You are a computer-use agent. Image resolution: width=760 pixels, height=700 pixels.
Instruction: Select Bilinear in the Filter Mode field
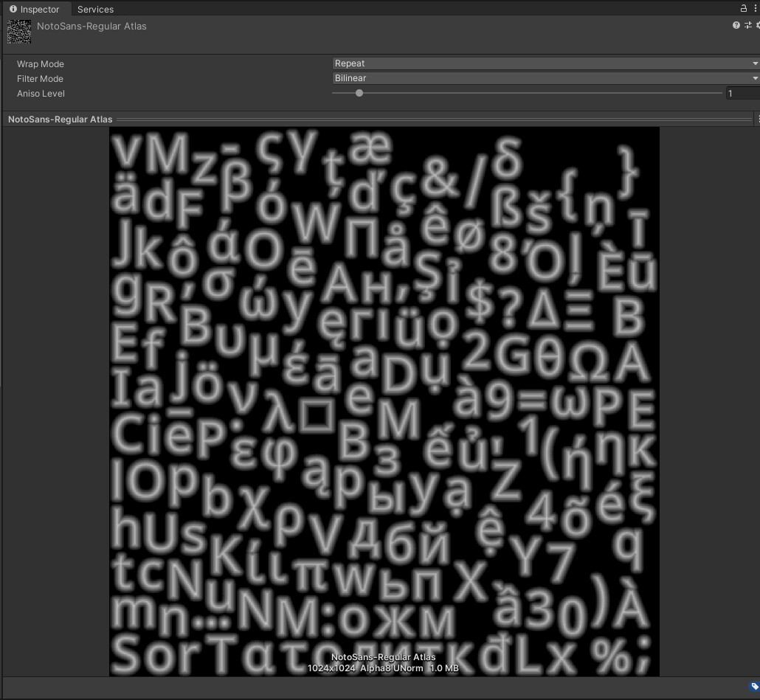click(546, 78)
